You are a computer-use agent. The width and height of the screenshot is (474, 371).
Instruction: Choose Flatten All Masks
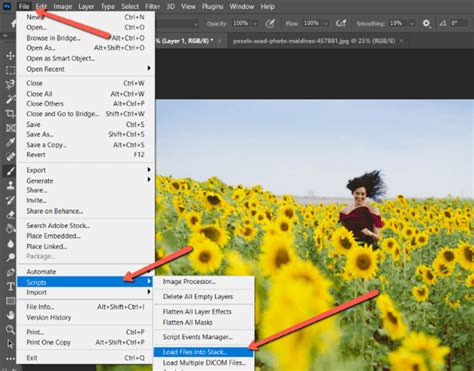pyautogui.click(x=203, y=322)
